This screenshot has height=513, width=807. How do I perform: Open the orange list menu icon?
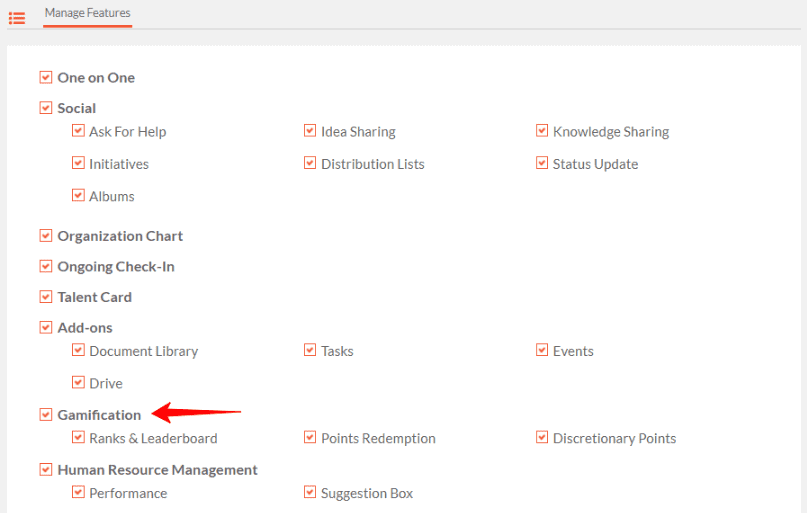pos(17,19)
